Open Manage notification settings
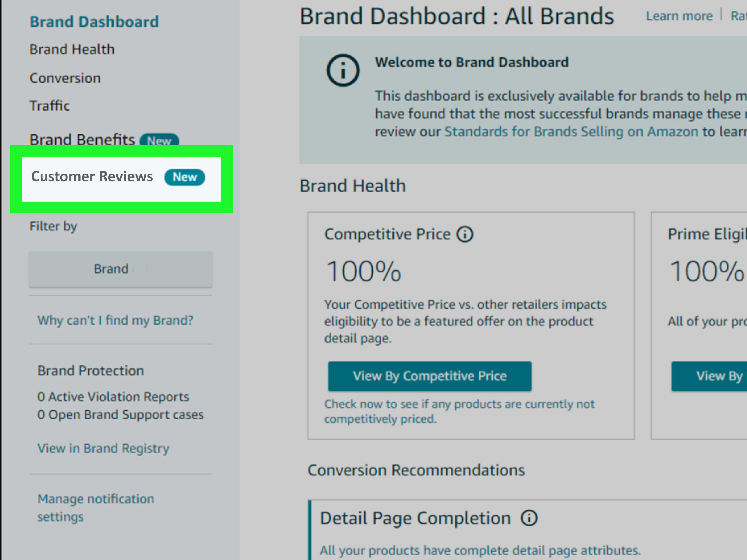This screenshot has width=747, height=560. (96, 508)
